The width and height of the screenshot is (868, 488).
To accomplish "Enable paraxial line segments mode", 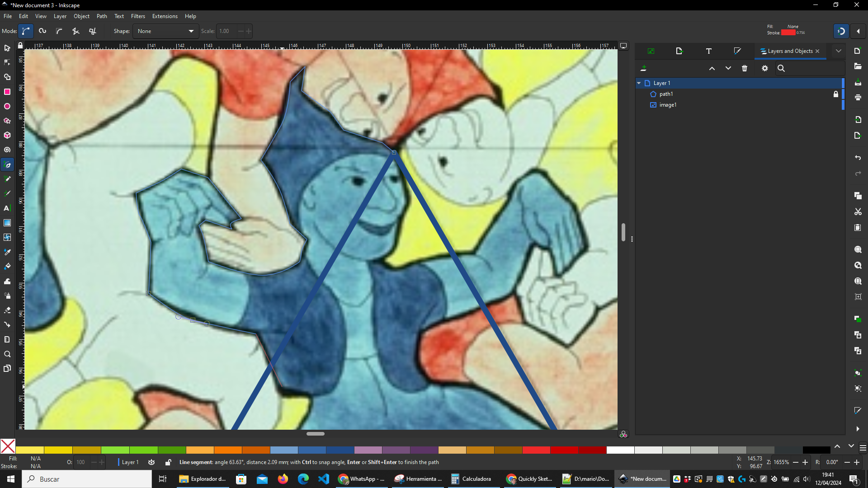I will 93,31.
